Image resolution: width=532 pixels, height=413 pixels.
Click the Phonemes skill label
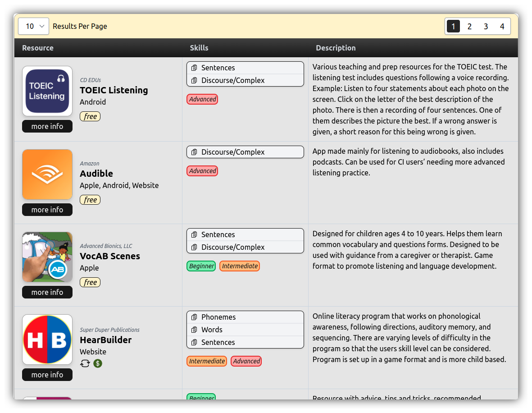[x=218, y=317]
